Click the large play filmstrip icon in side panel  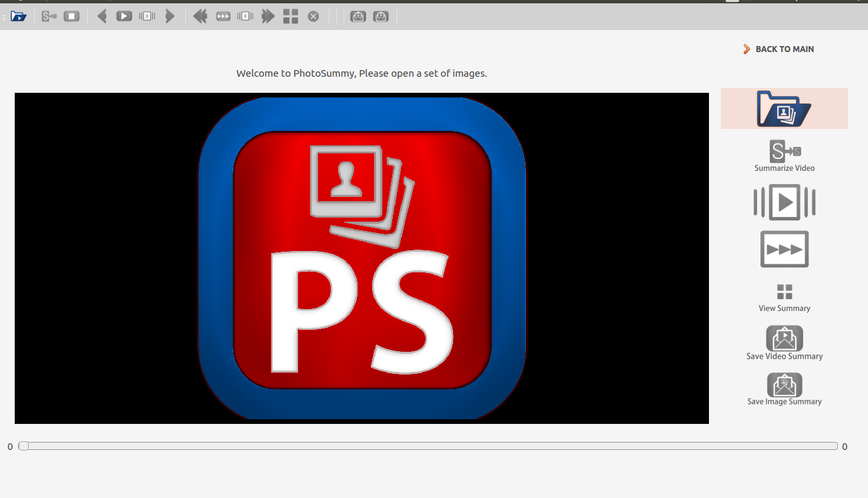(784, 203)
